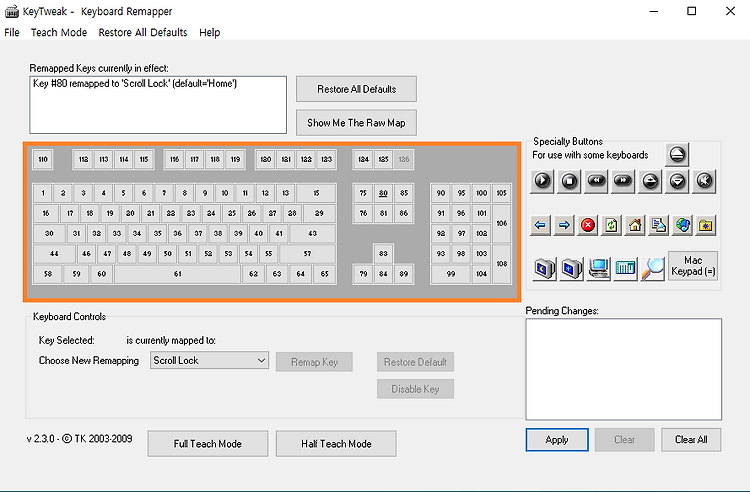Click the greyed Remap Key button
750x492 pixels.
click(x=314, y=362)
